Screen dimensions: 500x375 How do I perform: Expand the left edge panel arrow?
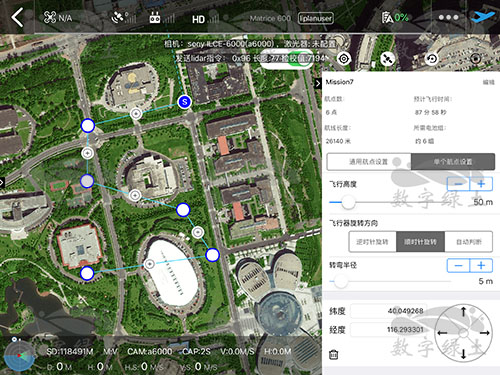(2, 182)
